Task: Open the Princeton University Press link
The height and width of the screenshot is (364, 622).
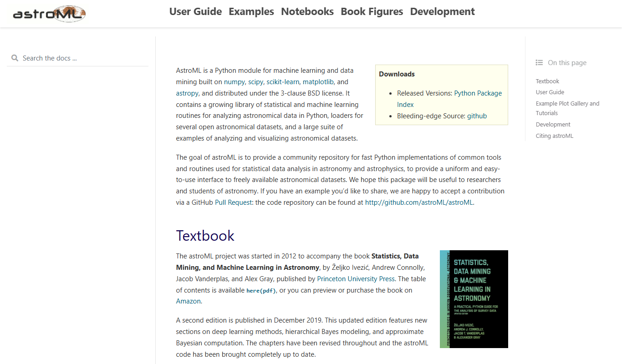Action: (356, 279)
